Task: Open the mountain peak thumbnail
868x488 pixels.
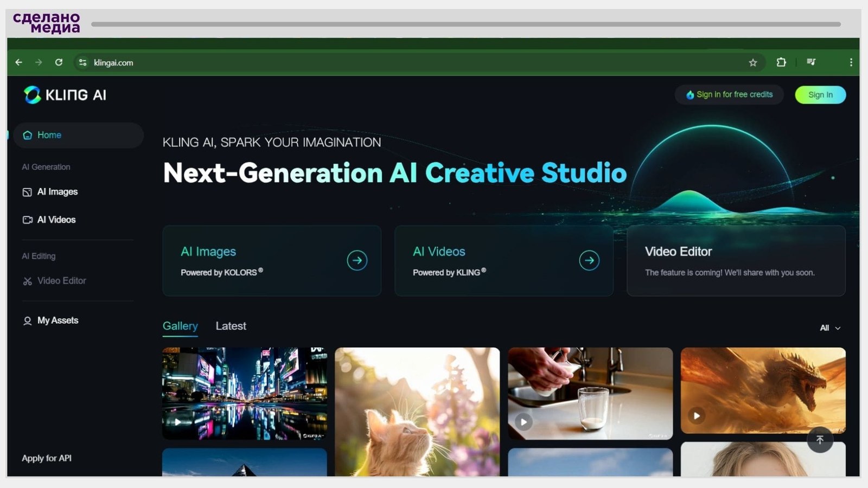Action: tap(245, 463)
